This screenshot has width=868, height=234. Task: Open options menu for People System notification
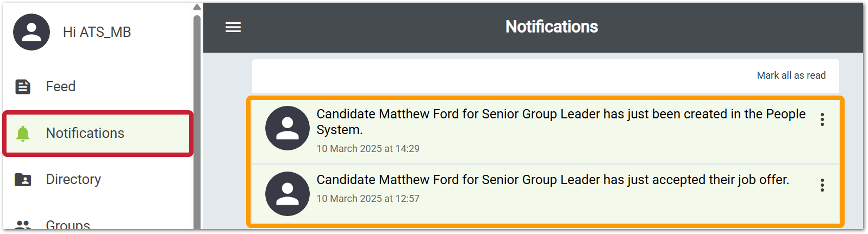pyautogui.click(x=822, y=119)
